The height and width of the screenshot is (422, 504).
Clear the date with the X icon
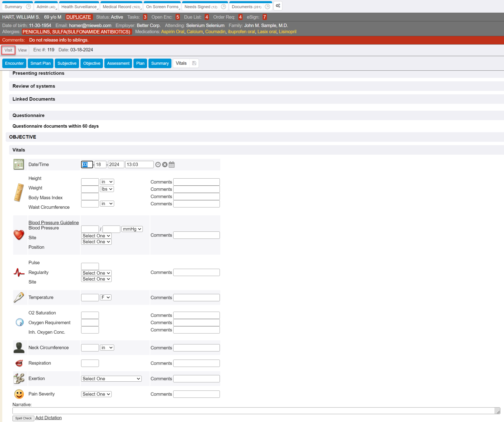[165, 165]
